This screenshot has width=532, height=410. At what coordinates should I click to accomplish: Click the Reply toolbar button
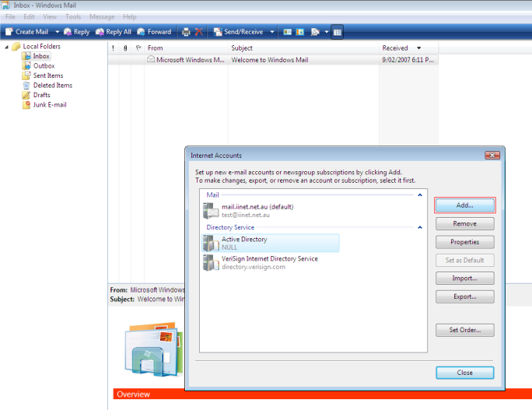(77, 32)
